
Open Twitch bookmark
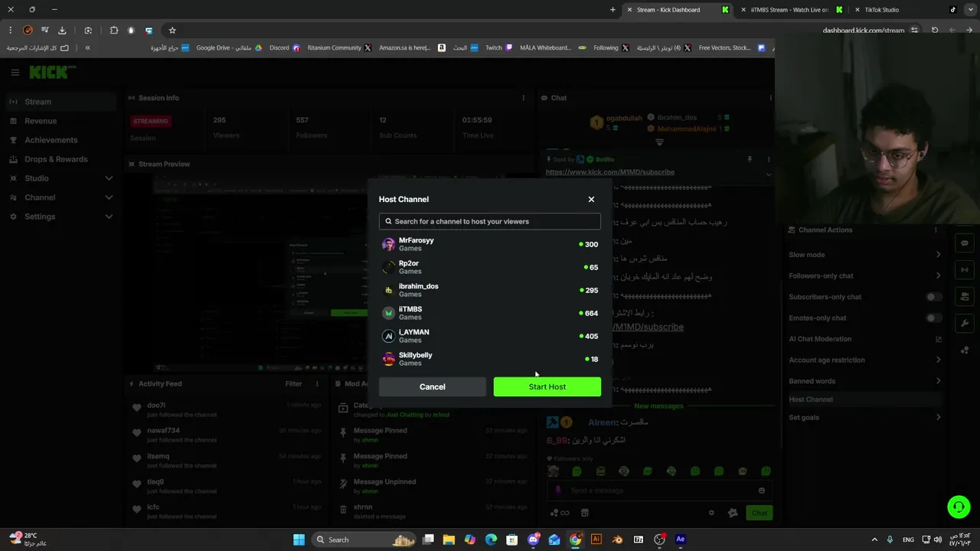498,47
